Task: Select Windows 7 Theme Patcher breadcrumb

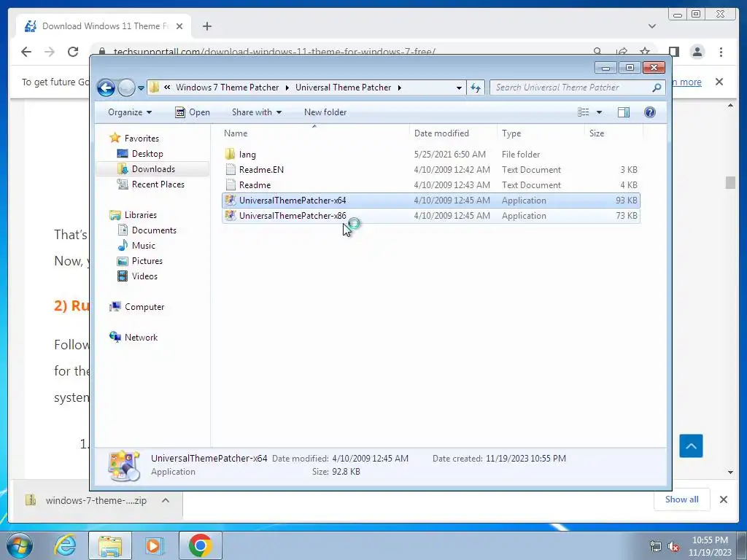Action: (228, 87)
